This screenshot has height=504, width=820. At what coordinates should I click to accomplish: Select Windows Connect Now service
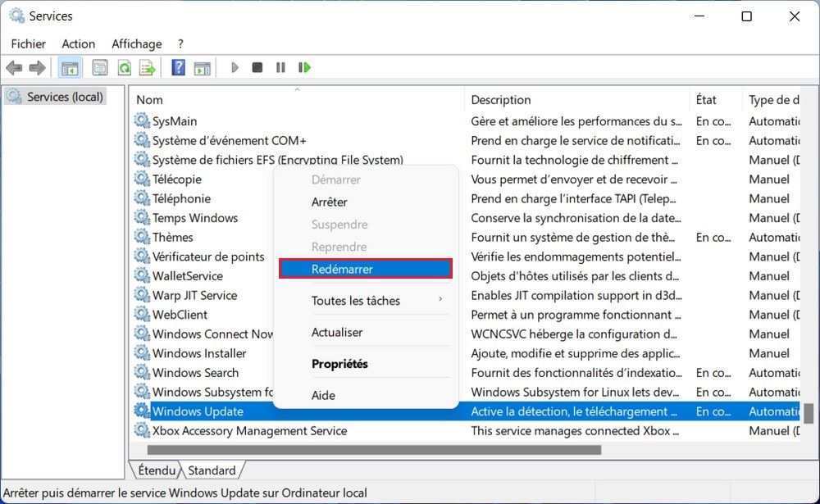[x=212, y=334]
